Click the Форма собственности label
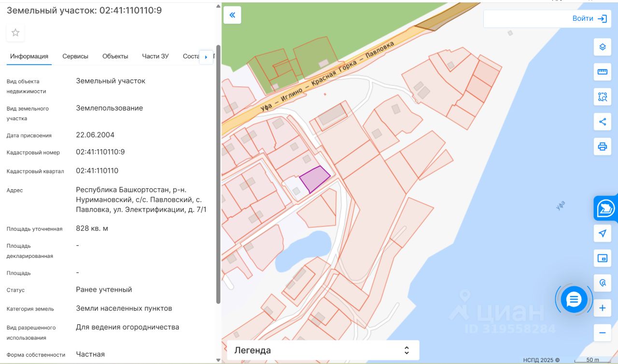The image size is (618, 364). pos(36,355)
